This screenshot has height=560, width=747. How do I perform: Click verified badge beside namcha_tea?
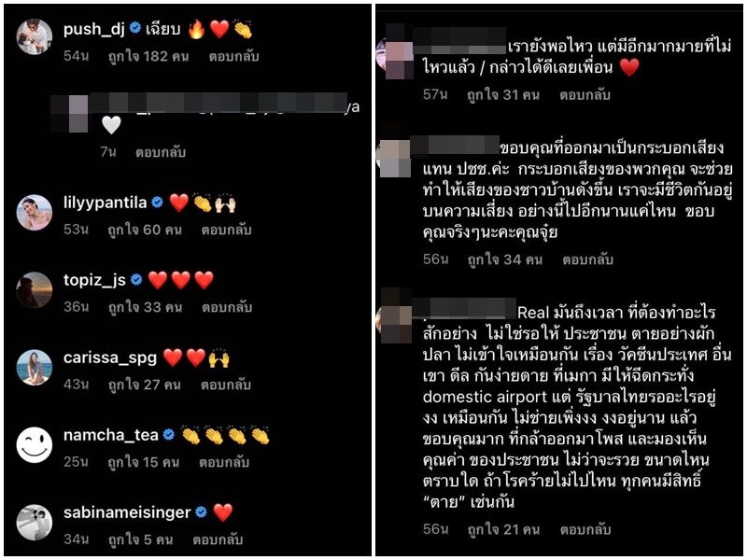(169, 435)
